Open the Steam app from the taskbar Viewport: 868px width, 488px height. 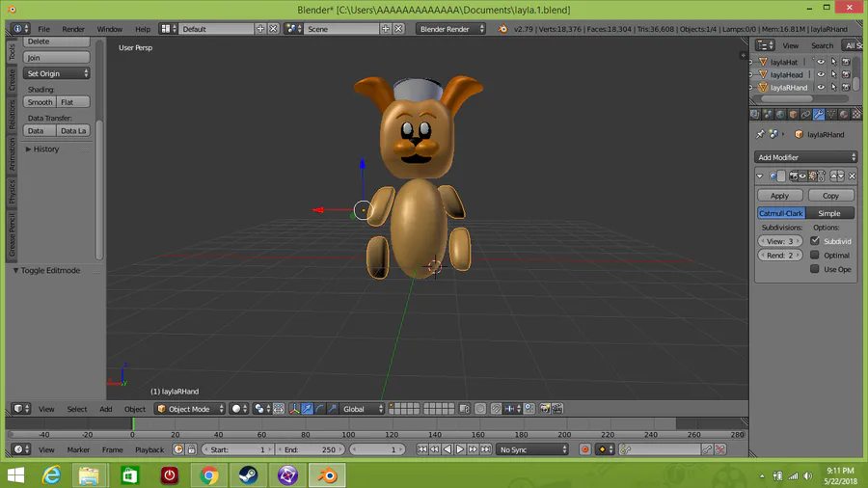tap(248, 475)
